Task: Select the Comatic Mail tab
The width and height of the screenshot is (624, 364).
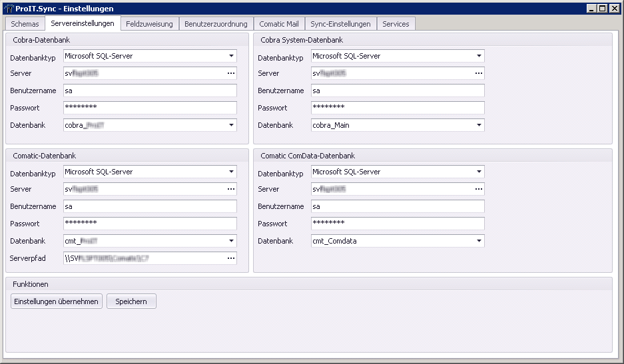Action: tap(278, 24)
